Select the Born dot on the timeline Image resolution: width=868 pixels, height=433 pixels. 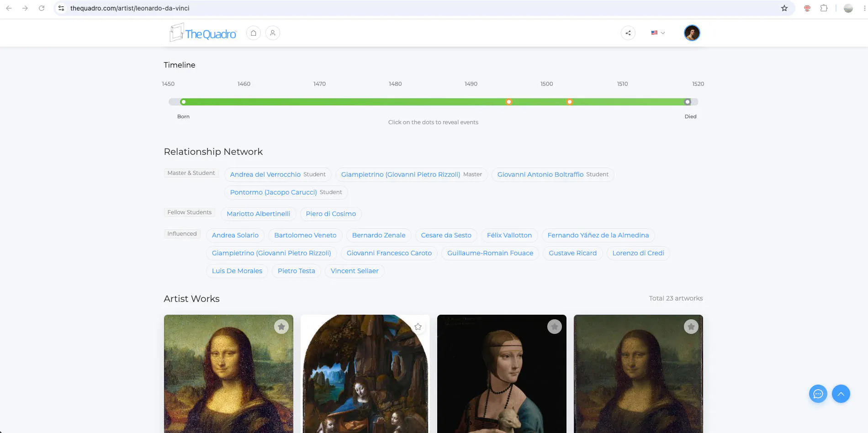click(x=183, y=102)
